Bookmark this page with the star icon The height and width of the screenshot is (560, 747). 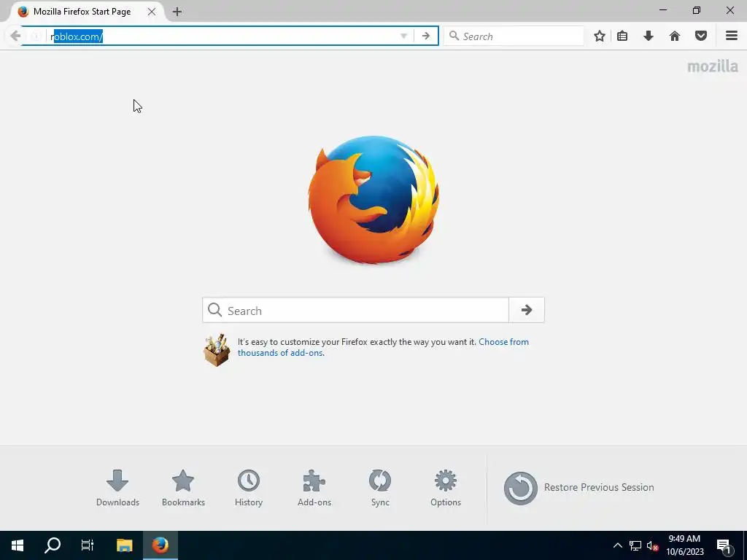[x=600, y=36]
